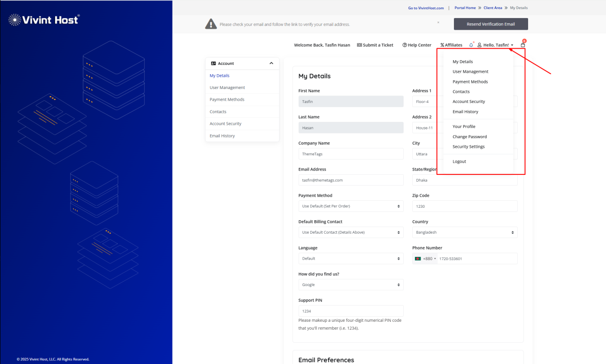This screenshot has width=606, height=364.
Task: Open the 'How did you find us?' dropdown
Action: pyautogui.click(x=351, y=285)
